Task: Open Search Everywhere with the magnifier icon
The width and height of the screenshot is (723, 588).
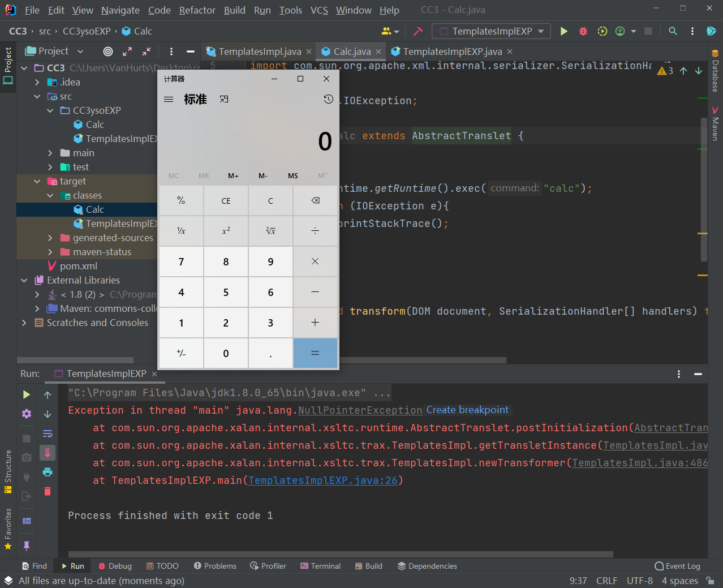Action: 673,31
